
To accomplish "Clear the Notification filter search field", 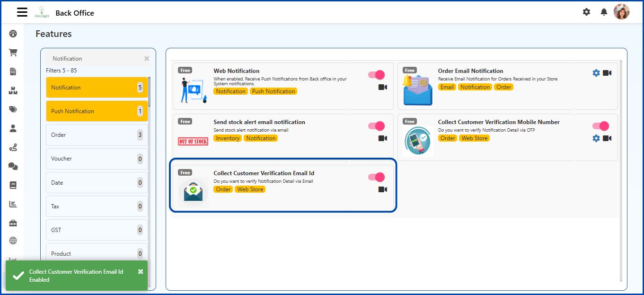I will point(146,58).
